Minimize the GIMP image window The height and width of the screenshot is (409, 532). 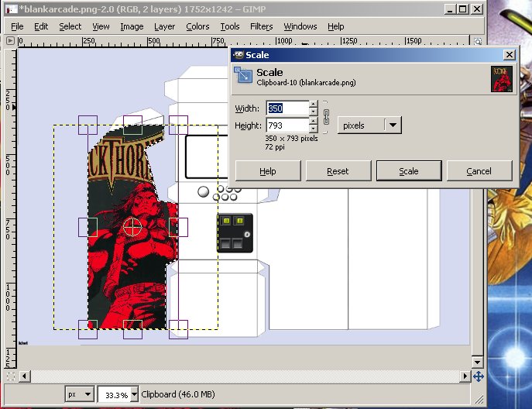450,9
